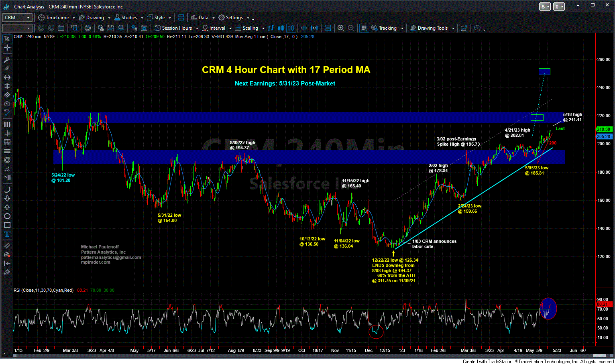Pick the horizontal double-arrow drawing tool
Viewport: 615px width, 364px height.
point(7,77)
